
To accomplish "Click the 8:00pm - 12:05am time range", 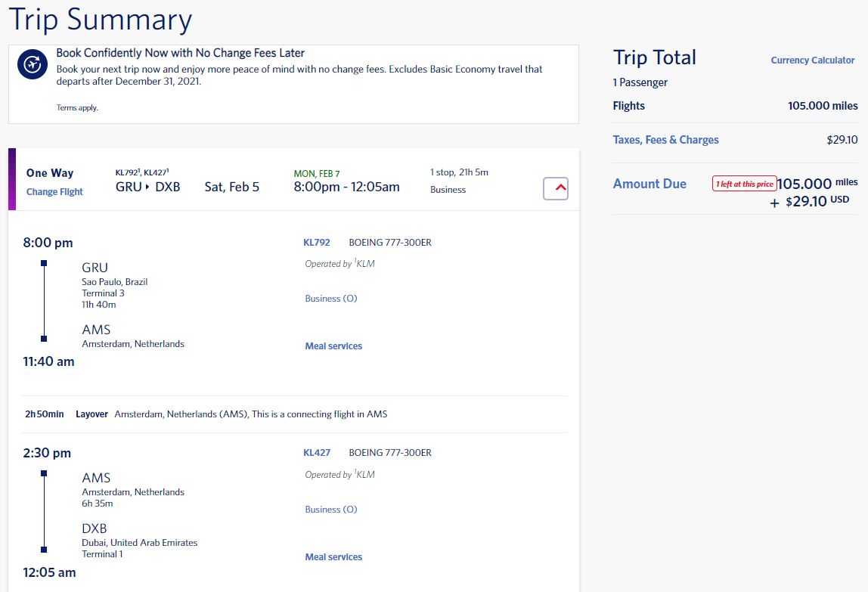I will (x=346, y=188).
